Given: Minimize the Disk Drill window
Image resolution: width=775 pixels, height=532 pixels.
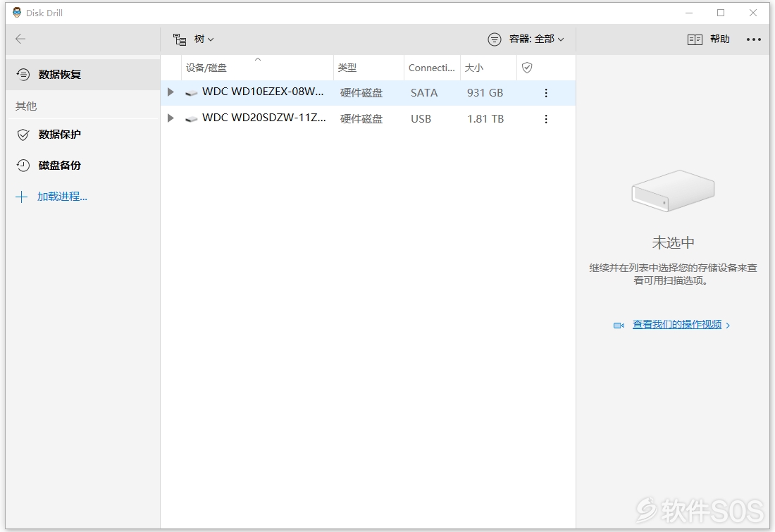Looking at the screenshot, I should pos(689,13).
